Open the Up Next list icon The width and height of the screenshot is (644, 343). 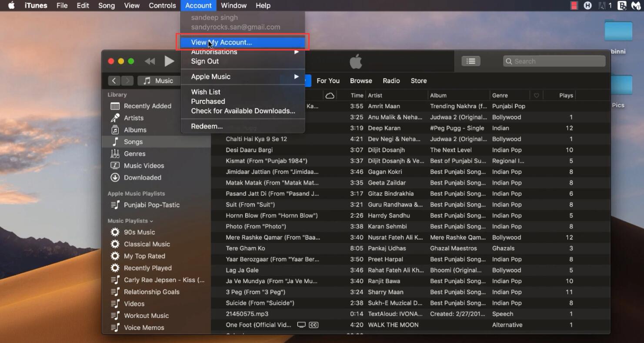(471, 61)
